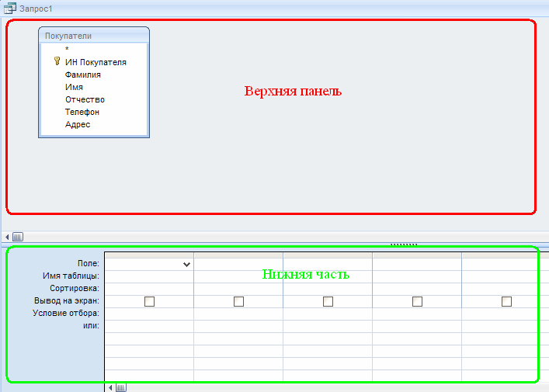Toggle Вывод на экран checkbox in fourth column
Viewport: 549px width, 392px height.
[x=417, y=301]
